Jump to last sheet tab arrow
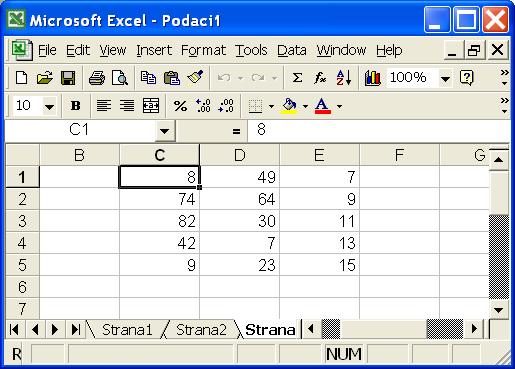Screen dimensions: 515x369 point(76,329)
